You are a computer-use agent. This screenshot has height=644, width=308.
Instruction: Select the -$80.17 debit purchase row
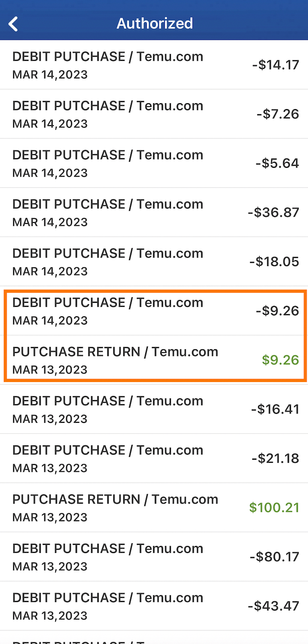tap(154, 557)
